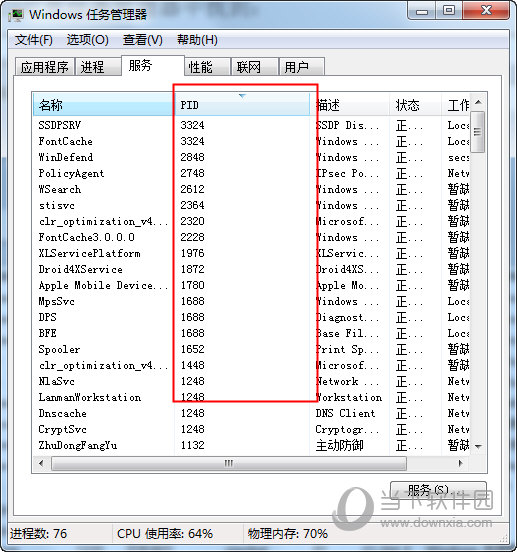The width and height of the screenshot is (517, 552).
Task: Click PID value 1976
Action: click(193, 253)
